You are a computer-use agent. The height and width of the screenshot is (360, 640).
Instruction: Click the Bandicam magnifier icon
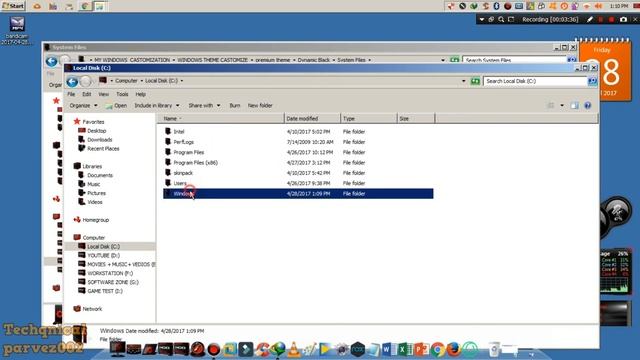[501, 19]
